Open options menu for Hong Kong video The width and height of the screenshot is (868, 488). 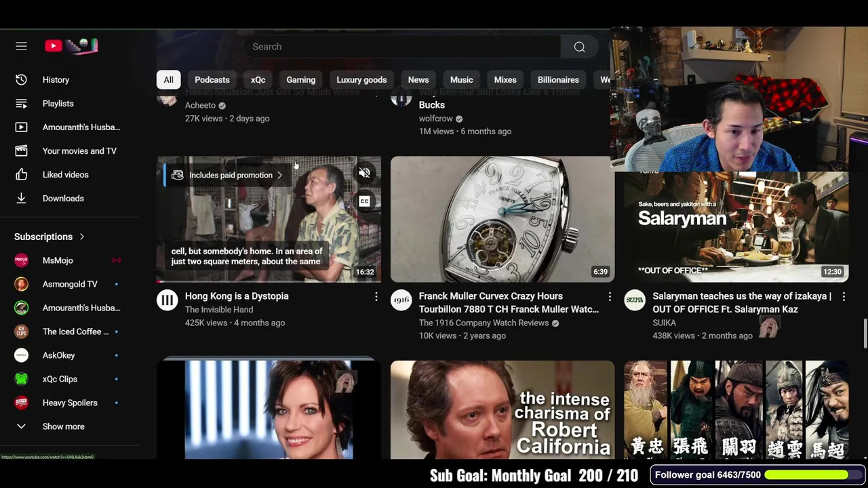(x=376, y=297)
